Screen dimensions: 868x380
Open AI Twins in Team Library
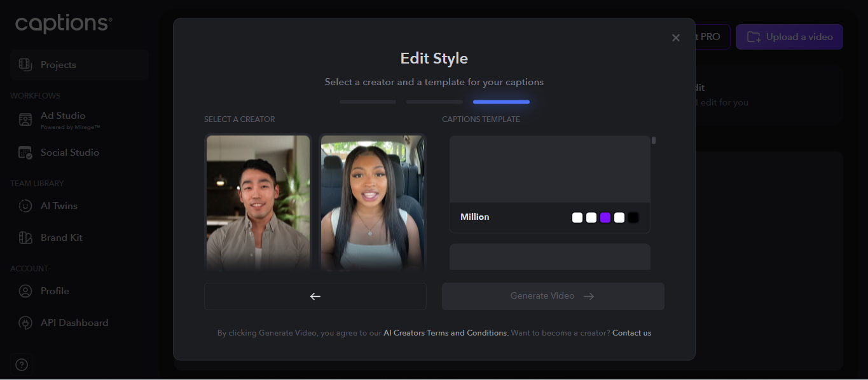tap(59, 205)
